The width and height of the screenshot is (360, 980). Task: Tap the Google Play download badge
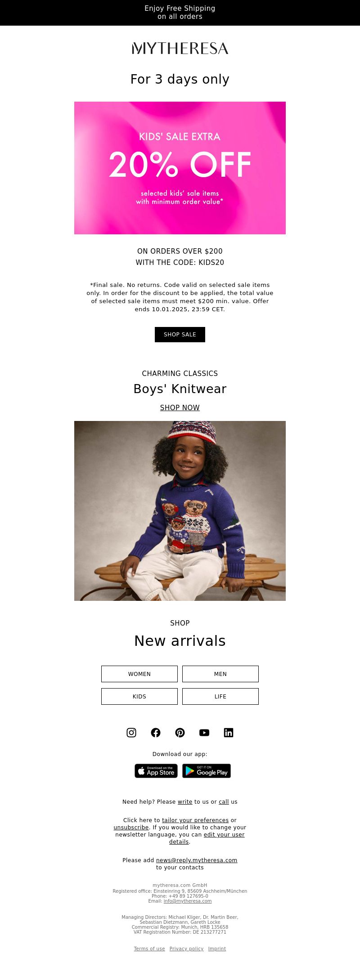(207, 771)
